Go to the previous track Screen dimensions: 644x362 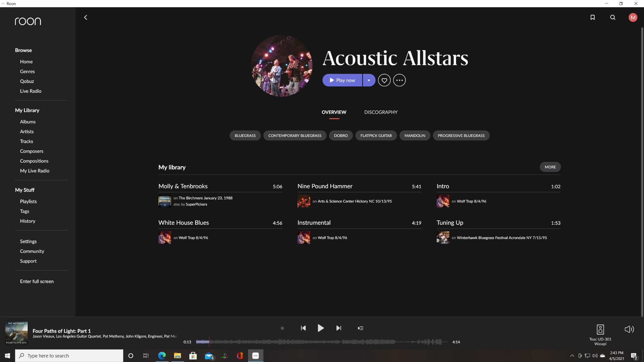click(303, 328)
